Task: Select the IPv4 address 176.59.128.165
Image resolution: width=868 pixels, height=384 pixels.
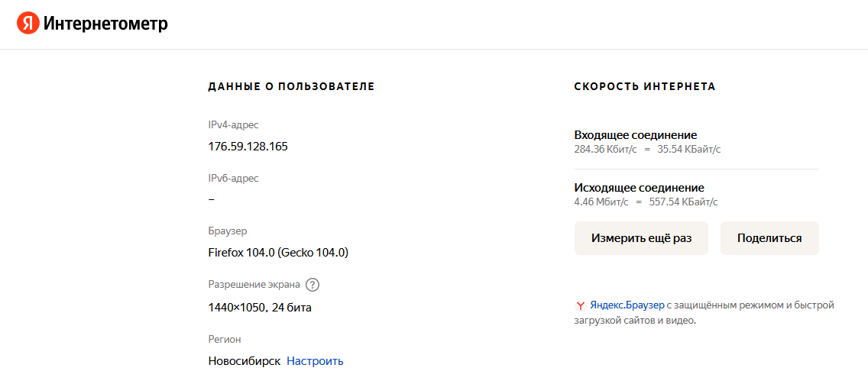Action: point(248,147)
